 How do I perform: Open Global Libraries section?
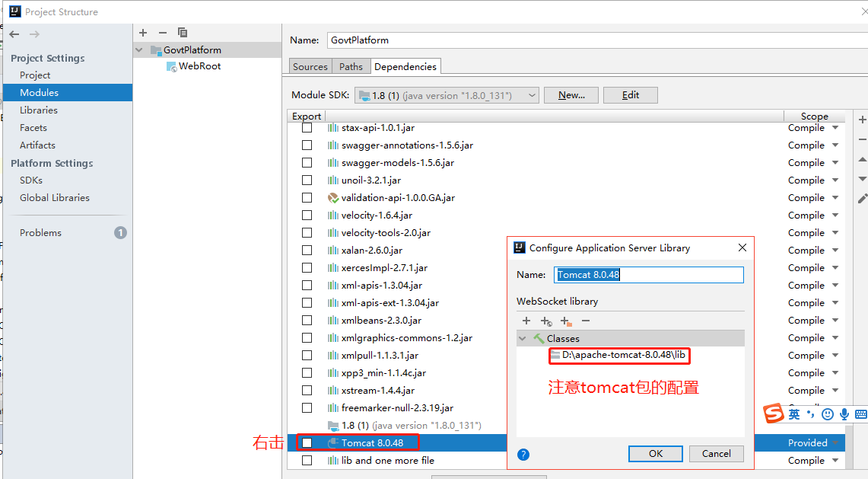click(54, 198)
